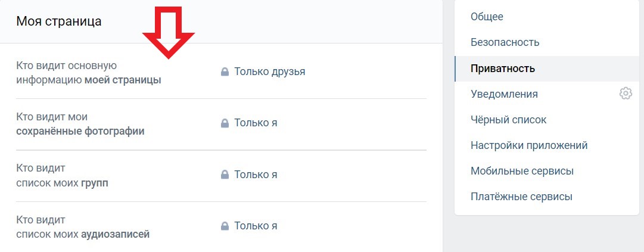Click lock icon beside "Только друзья"

[225, 72]
